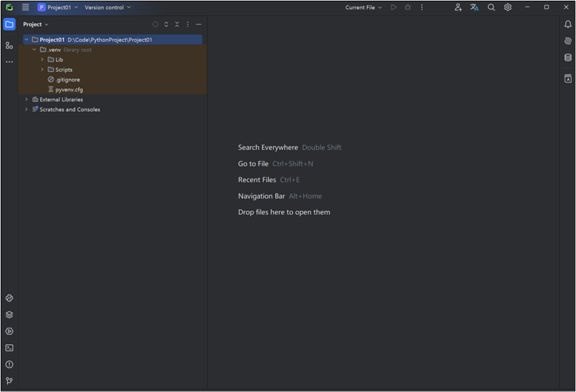This screenshot has width=576, height=392.
Task: Select the pyvenv.cfg file
Action: click(x=69, y=89)
